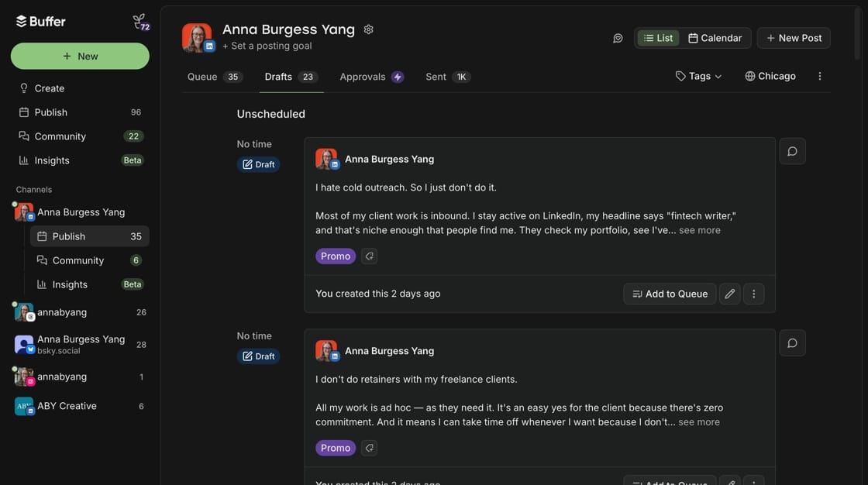Open top-level Publish with 96 count
Viewport: 868px width, 485px height.
pos(80,112)
